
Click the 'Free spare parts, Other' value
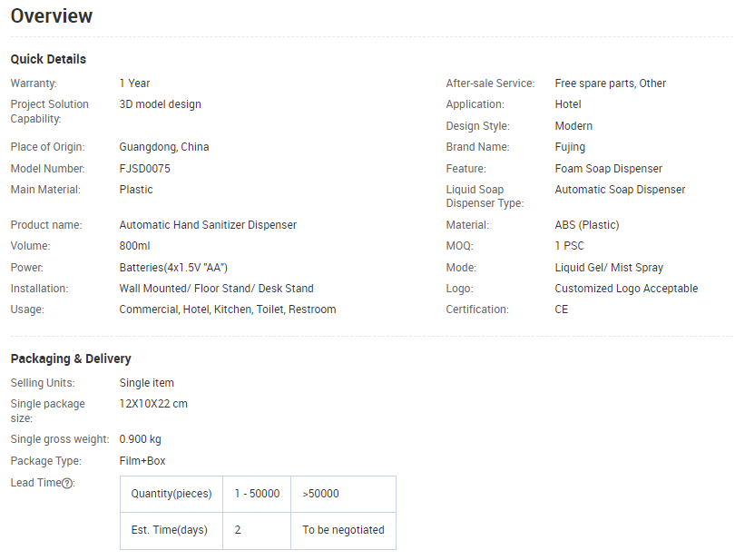610,84
